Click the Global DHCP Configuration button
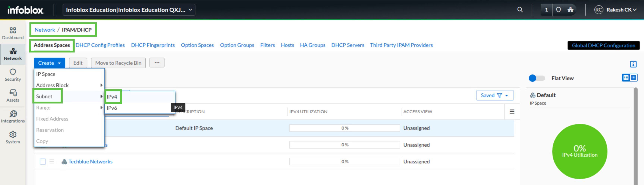 coord(604,45)
